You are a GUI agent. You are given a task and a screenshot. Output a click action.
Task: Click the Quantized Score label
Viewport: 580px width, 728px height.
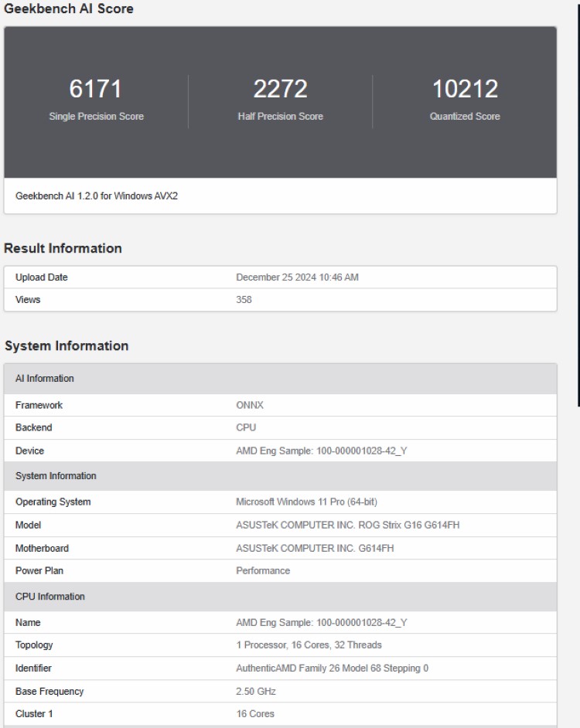tap(465, 117)
